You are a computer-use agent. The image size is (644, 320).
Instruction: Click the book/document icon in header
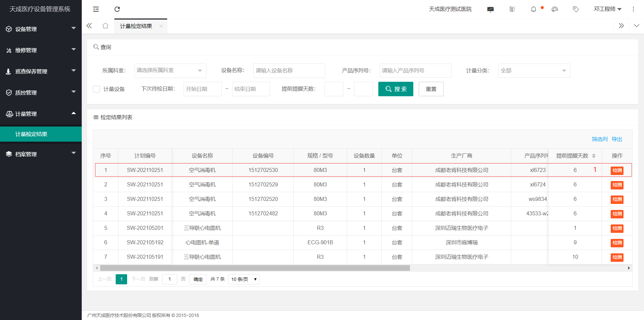(512, 9)
